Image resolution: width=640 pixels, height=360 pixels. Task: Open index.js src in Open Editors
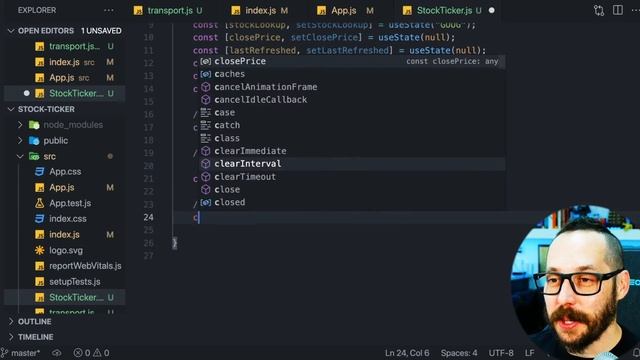pyautogui.click(x=64, y=62)
